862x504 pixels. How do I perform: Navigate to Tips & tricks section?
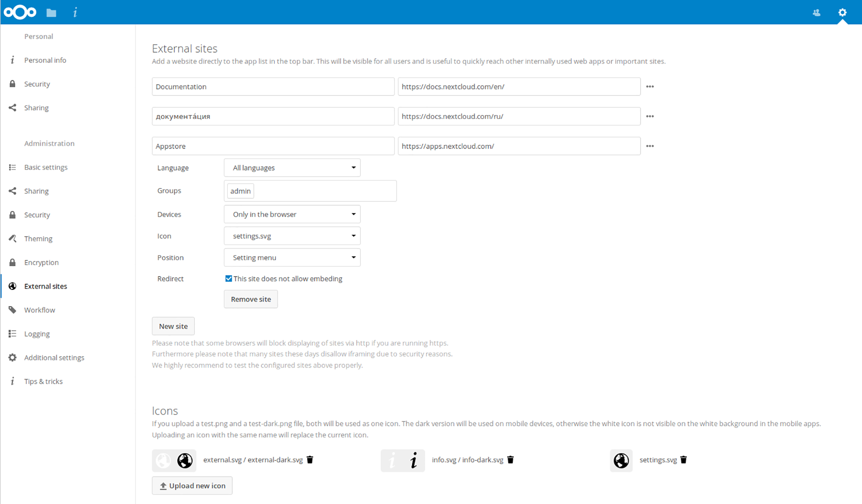(x=43, y=381)
